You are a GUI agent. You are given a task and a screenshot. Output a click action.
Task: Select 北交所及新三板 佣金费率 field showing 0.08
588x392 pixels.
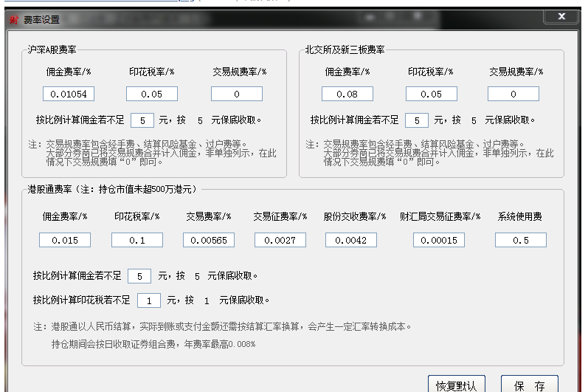coord(347,94)
